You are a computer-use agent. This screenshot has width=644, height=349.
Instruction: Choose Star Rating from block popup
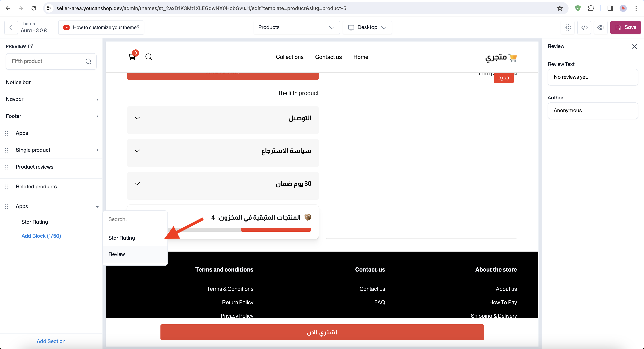pos(135,238)
